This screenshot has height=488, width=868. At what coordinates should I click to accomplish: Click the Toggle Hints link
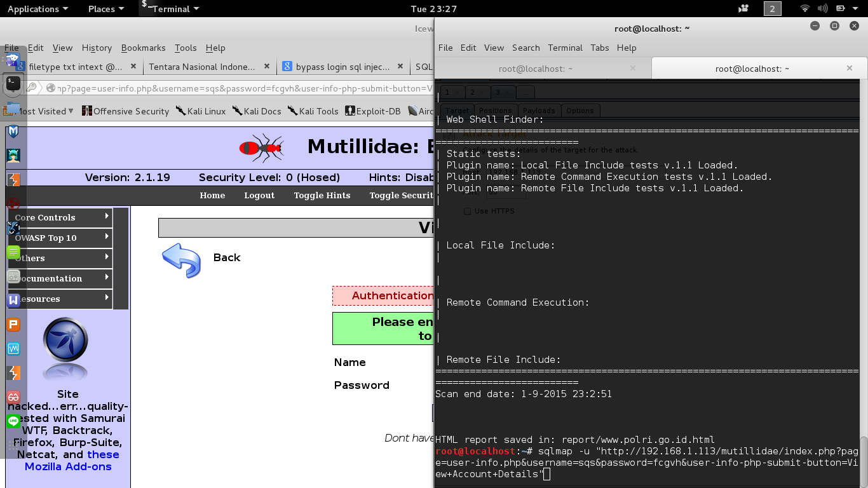(322, 195)
